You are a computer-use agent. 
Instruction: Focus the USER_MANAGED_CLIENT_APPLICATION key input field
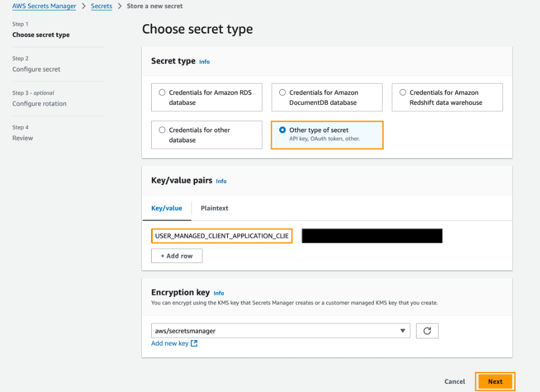pos(222,236)
